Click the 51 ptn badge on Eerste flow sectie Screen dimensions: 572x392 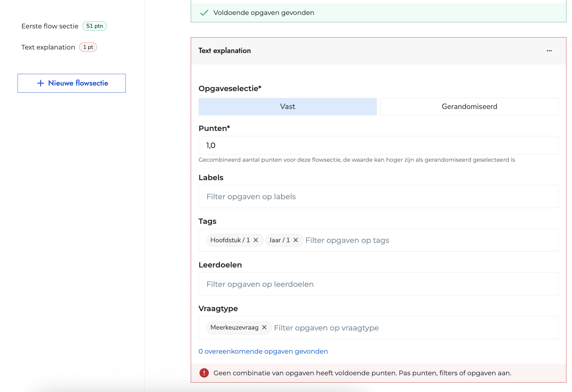click(x=94, y=26)
